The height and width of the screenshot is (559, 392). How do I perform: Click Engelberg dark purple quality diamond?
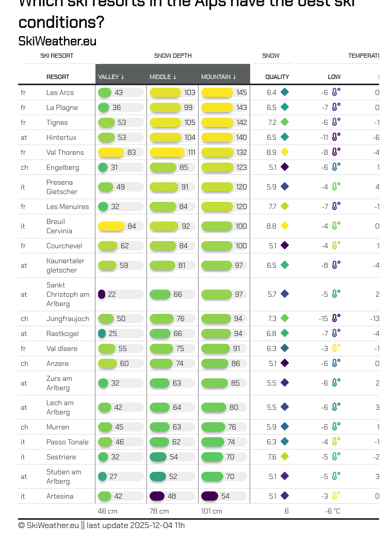click(x=284, y=167)
